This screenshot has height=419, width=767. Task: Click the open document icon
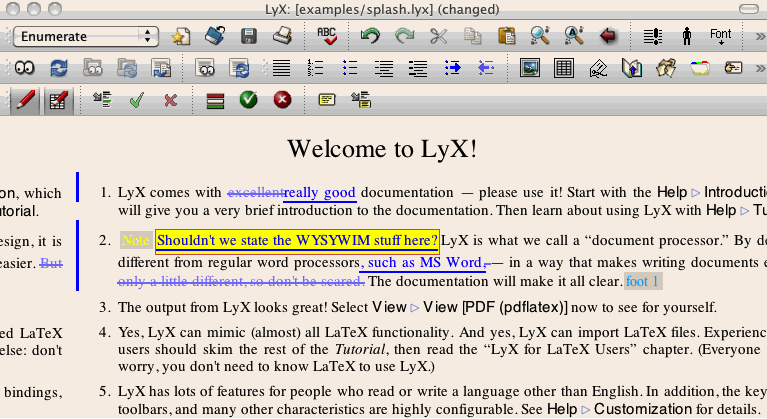(x=214, y=36)
